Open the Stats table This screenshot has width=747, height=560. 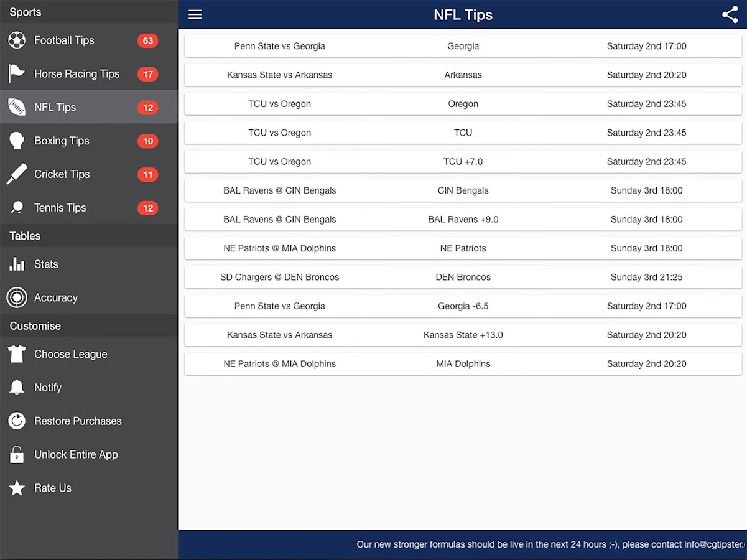coord(46,264)
